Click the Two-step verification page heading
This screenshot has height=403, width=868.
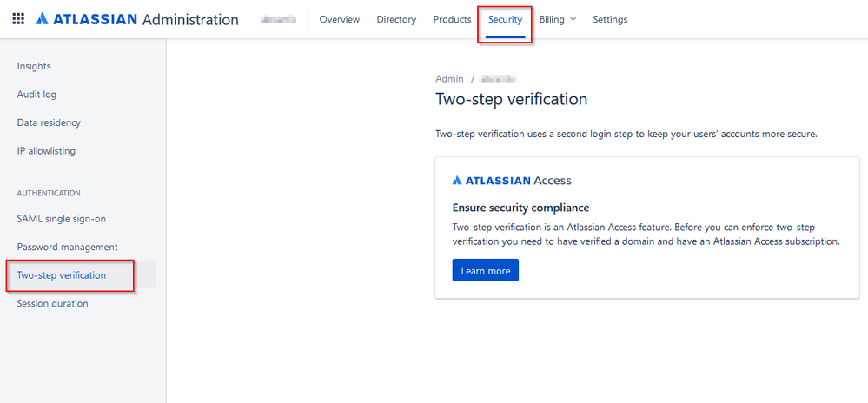pyautogui.click(x=512, y=100)
